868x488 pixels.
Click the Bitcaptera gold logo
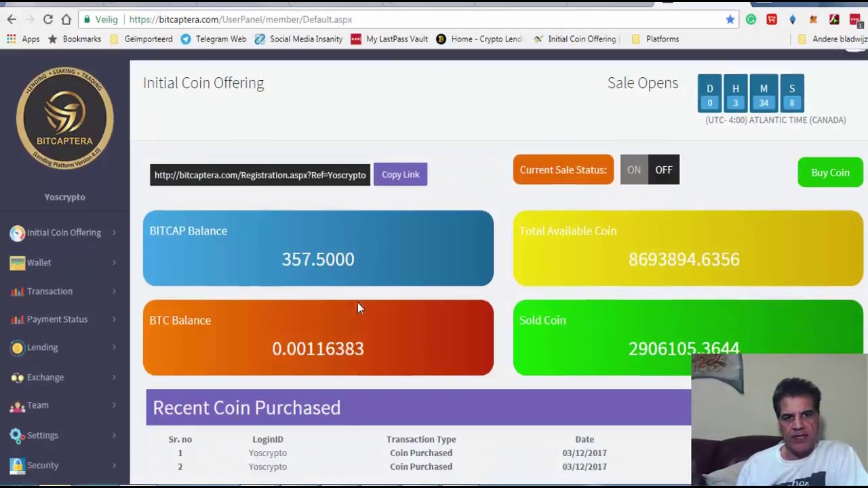click(64, 118)
